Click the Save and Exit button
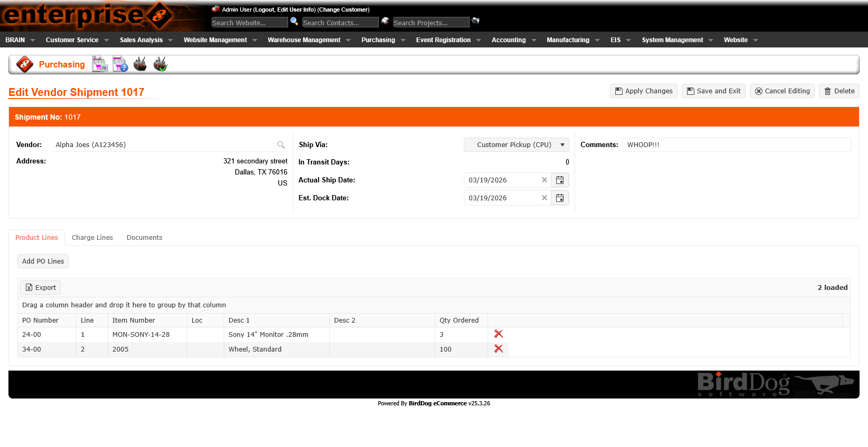 tap(713, 91)
